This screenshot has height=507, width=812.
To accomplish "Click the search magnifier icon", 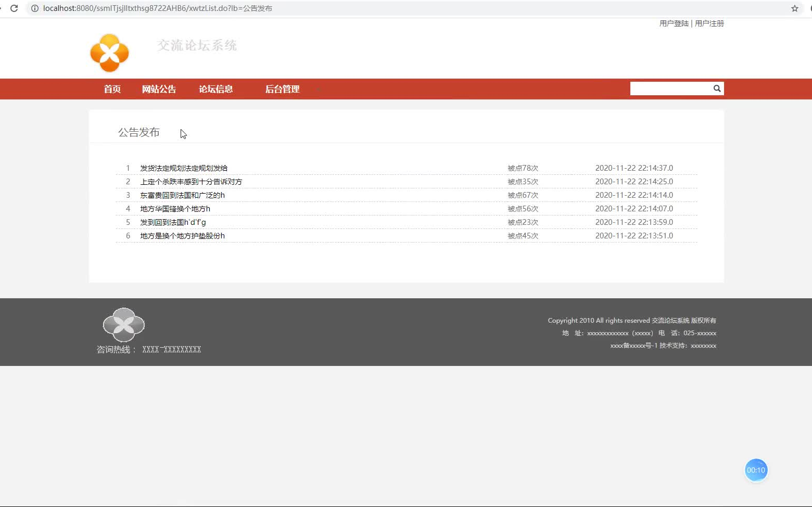I will click(x=717, y=88).
